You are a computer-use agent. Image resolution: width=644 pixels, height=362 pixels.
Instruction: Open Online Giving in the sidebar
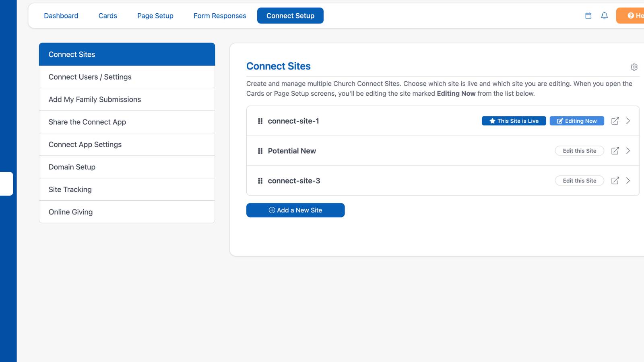(127, 212)
